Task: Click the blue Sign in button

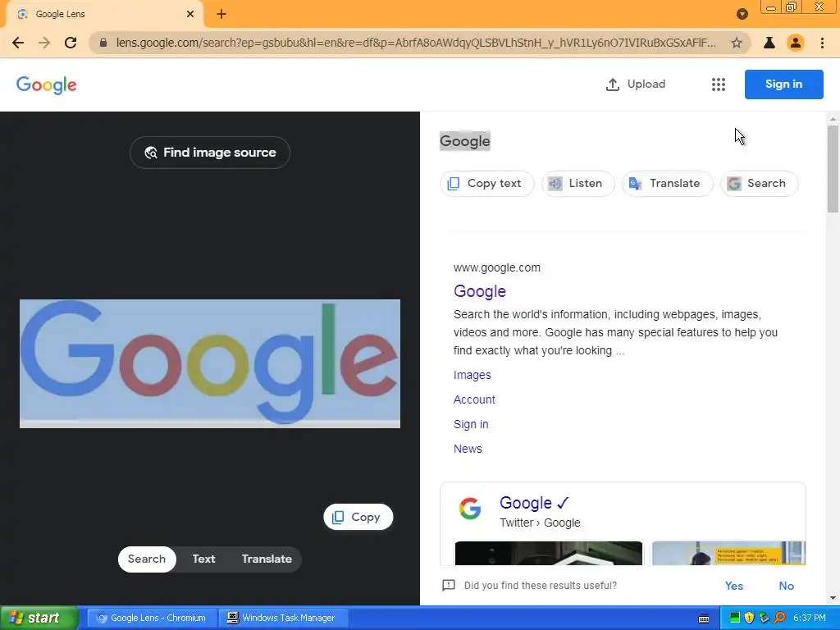Action: click(x=783, y=84)
